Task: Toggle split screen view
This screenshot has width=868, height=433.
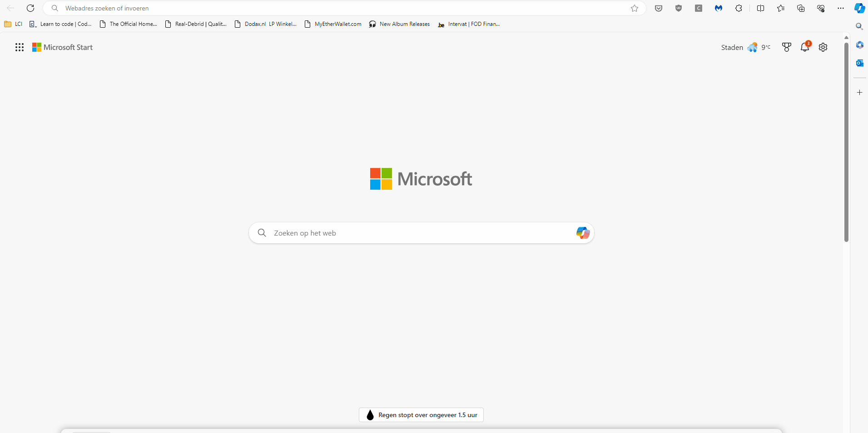Action: point(760,8)
